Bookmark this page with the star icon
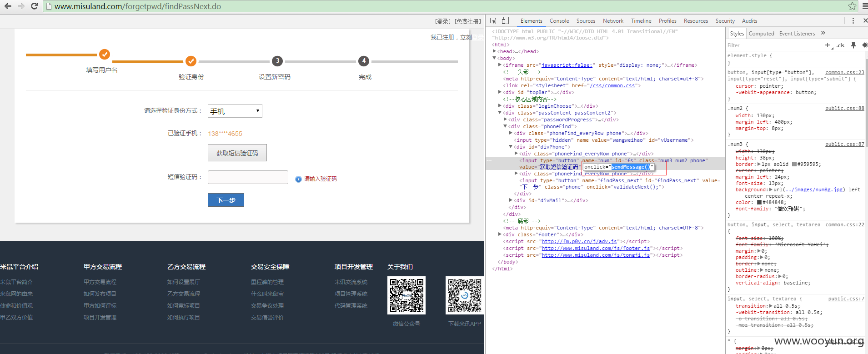The height and width of the screenshot is (354, 868). coord(852,6)
